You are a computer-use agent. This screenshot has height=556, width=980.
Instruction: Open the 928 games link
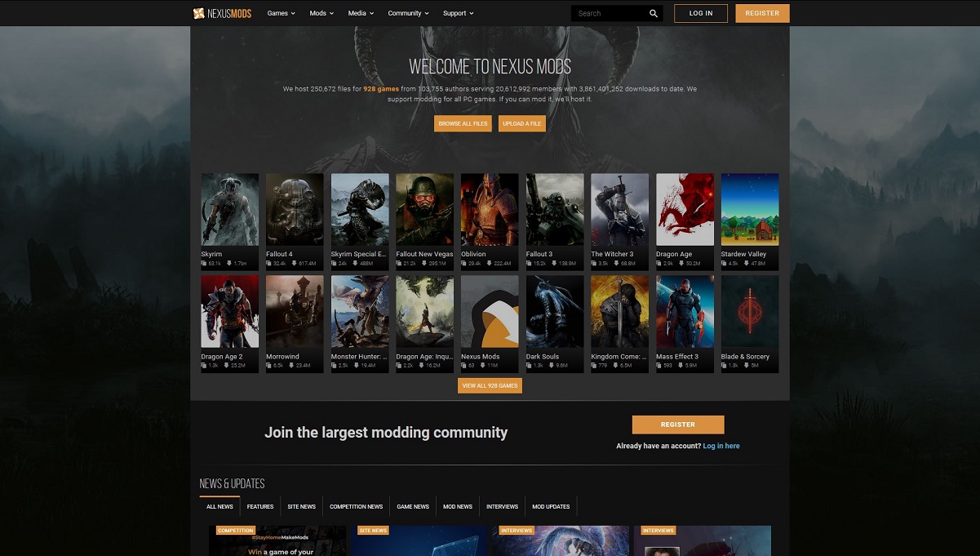tap(381, 89)
